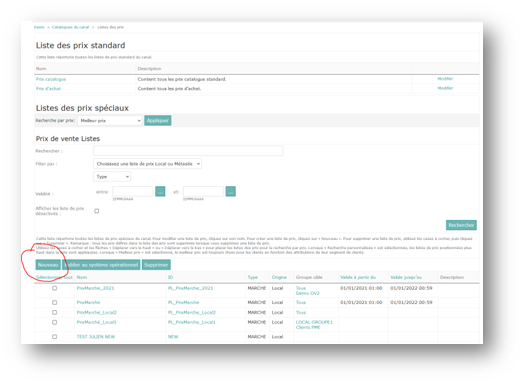Click the NEW ID link

point(173,337)
